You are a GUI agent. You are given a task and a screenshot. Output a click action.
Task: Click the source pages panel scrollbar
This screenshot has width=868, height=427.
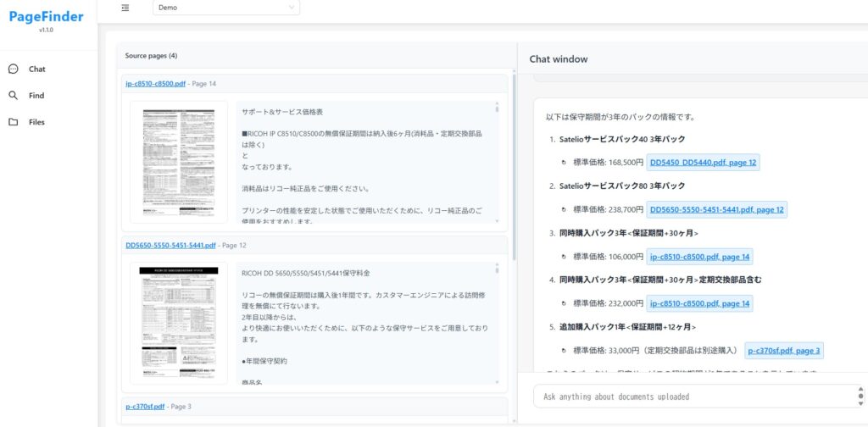click(513, 169)
